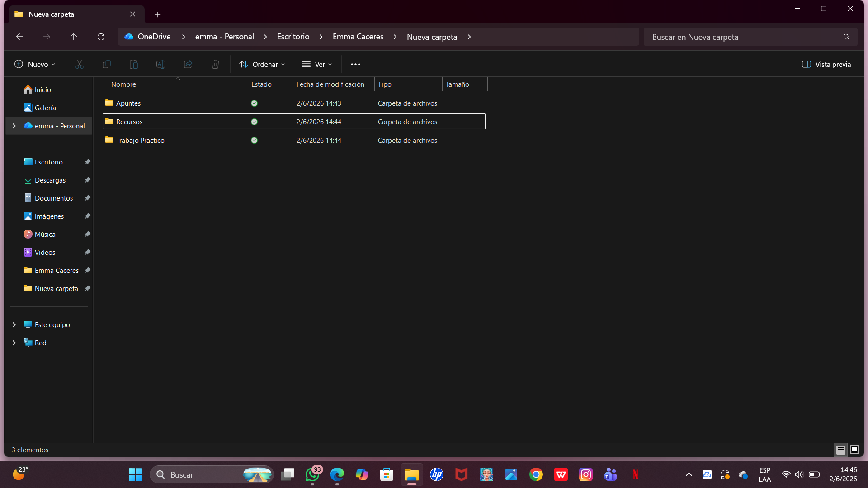Click the search magnifier icon

846,37
